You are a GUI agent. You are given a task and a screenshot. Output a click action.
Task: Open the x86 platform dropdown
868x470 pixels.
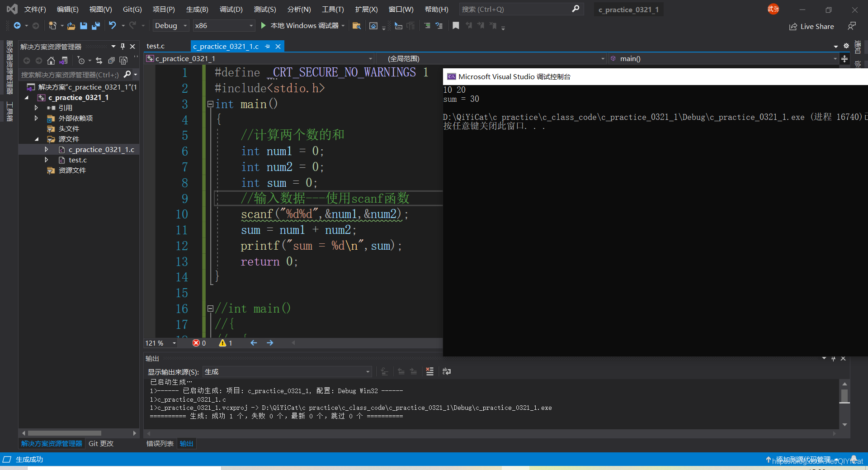coord(224,26)
